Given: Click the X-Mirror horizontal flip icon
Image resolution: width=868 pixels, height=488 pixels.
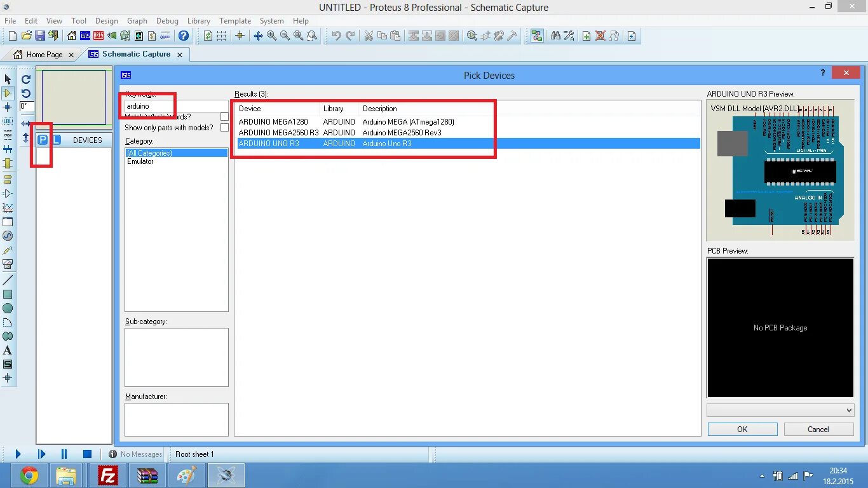Looking at the screenshot, I should coord(26,123).
